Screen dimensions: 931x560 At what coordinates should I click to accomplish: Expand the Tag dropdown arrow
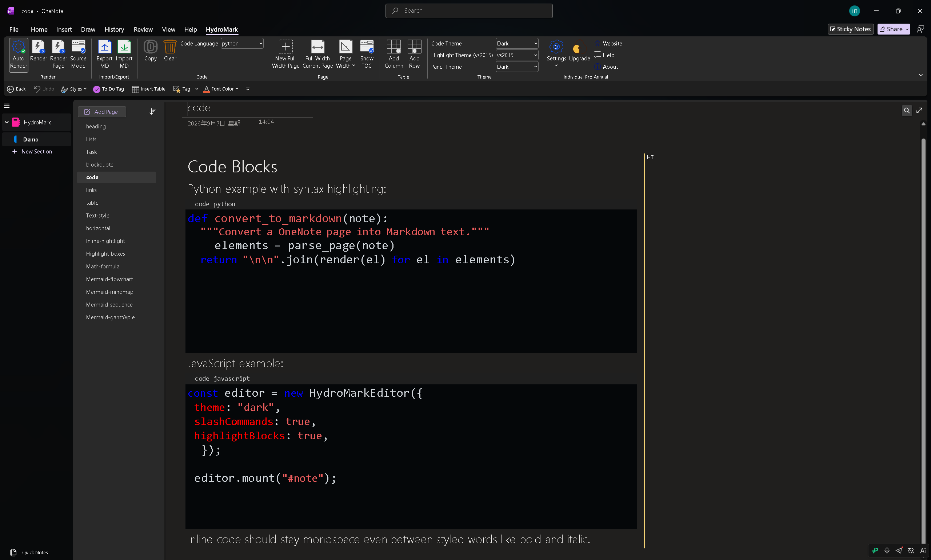197,89
